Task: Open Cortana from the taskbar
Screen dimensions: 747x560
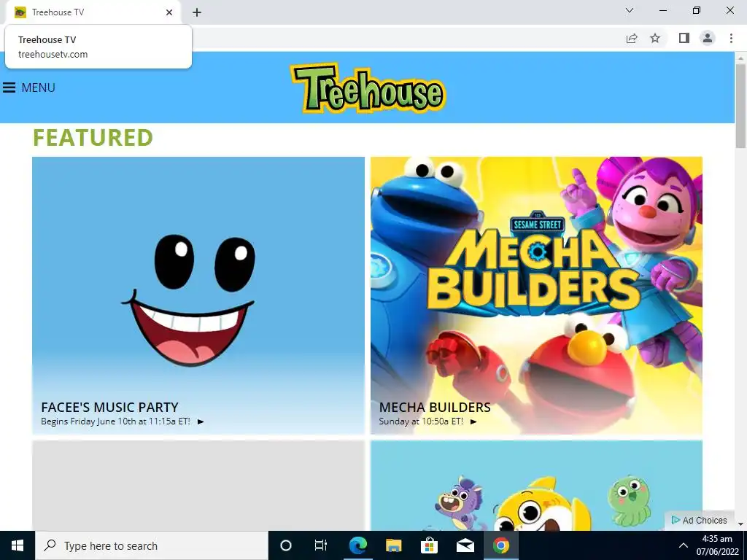Action: pos(286,545)
